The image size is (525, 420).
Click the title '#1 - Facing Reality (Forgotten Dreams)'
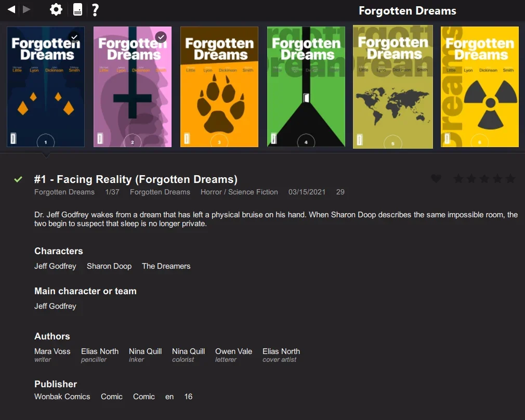tap(136, 179)
